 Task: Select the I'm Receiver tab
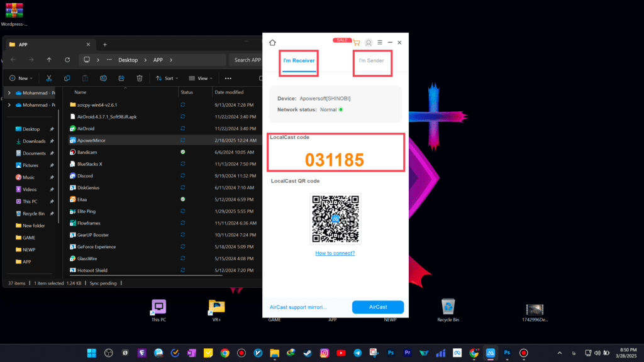(298, 61)
